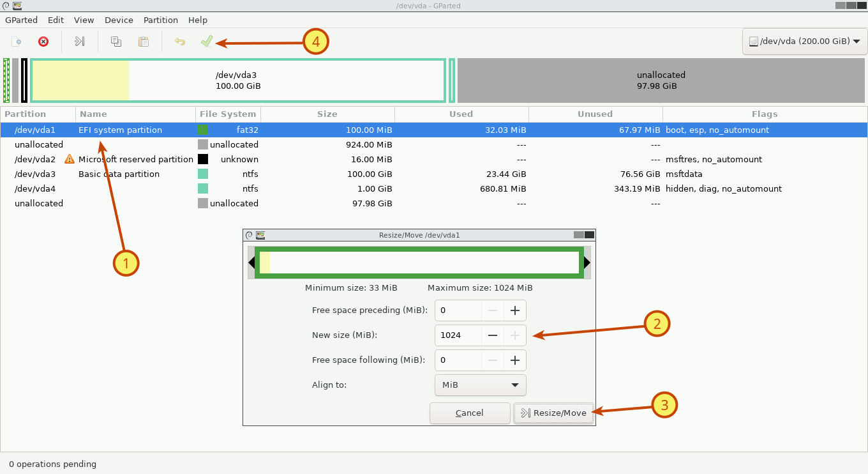
Task: Open the GParted menu
Action: tap(21, 20)
